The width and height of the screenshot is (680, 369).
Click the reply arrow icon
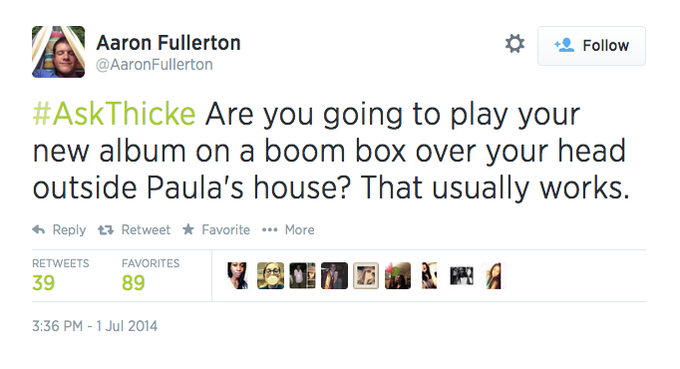(x=39, y=229)
